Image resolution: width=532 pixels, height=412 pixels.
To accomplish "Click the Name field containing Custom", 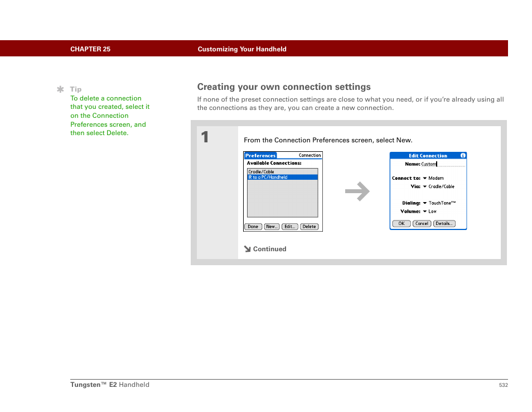I will click(443, 164).
